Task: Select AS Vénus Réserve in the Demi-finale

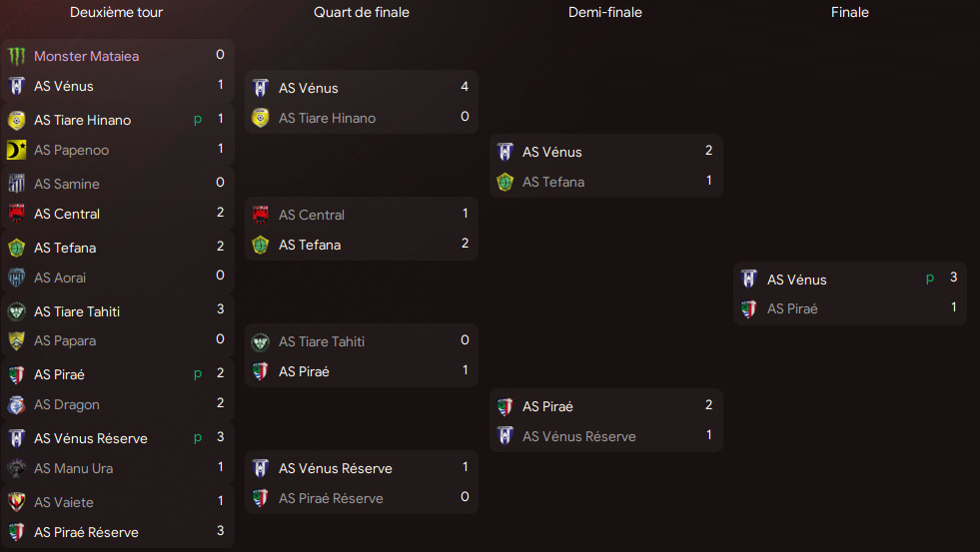Action: tap(578, 436)
